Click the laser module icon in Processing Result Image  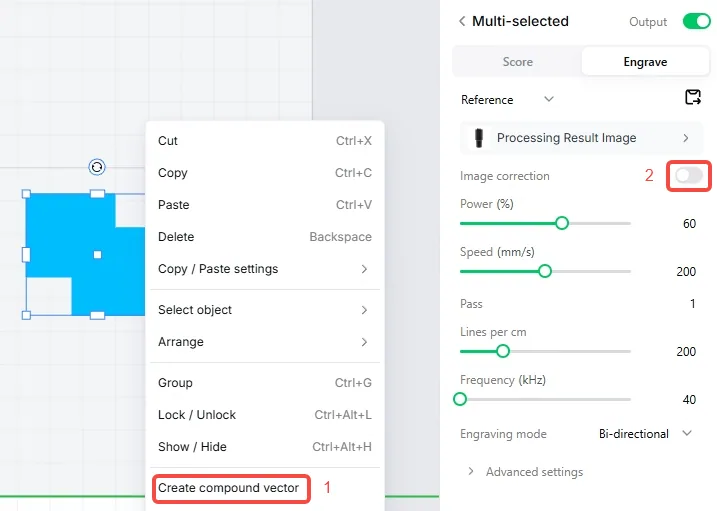pos(479,138)
